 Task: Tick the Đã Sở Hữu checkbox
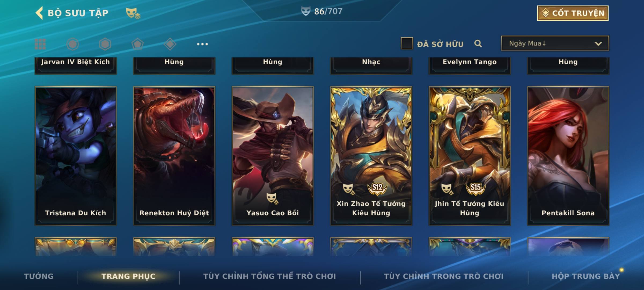click(x=407, y=44)
